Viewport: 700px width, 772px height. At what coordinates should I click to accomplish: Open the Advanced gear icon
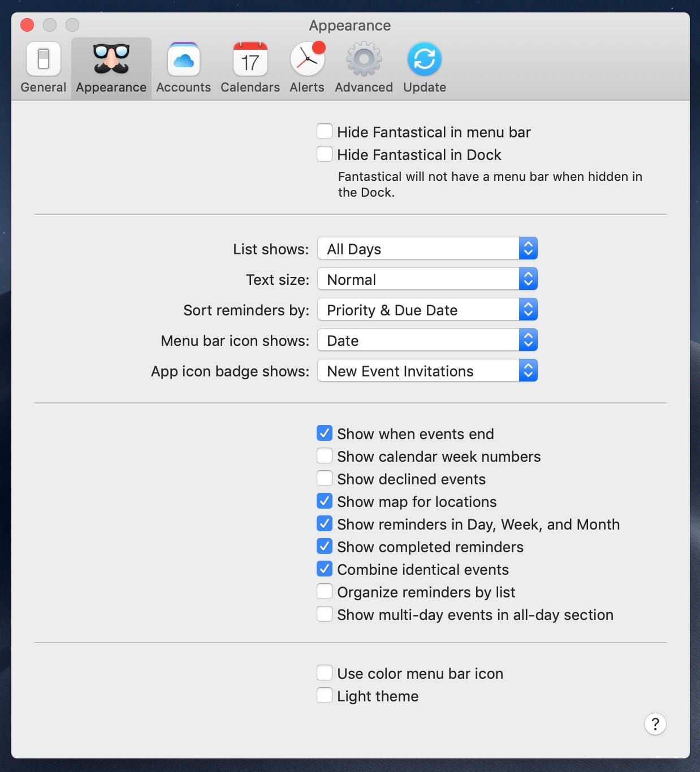(364, 59)
